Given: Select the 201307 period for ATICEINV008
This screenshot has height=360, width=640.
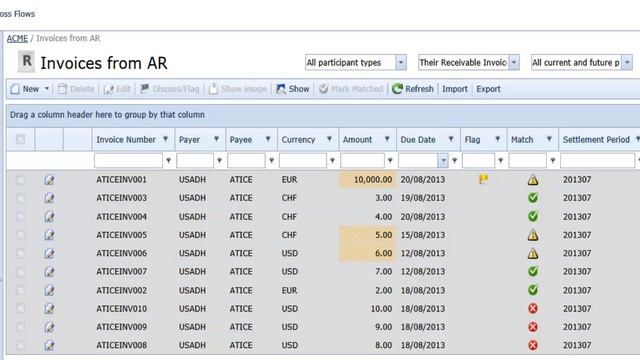Looking at the screenshot, I should 577,345.
